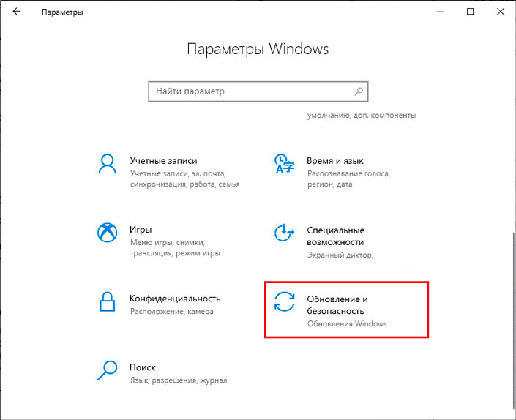Screen dimensions: 516x420
Task: Select the Поиск magnifier icon
Action: click(x=108, y=370)
